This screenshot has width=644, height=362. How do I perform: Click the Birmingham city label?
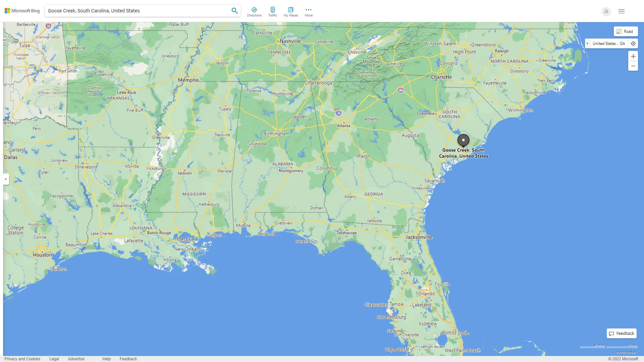(277, 134)
